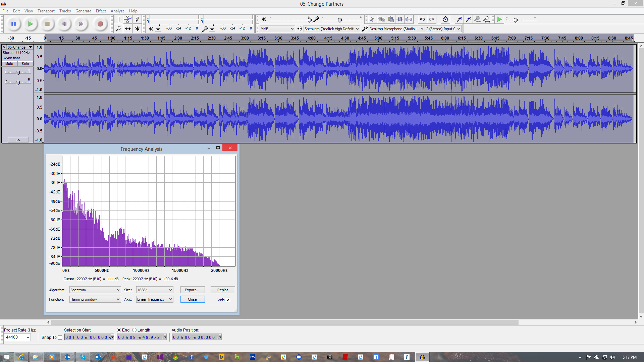This screenshot has height=362, width=644.
Task: Undo the last edit
Action: click(422, 19)
